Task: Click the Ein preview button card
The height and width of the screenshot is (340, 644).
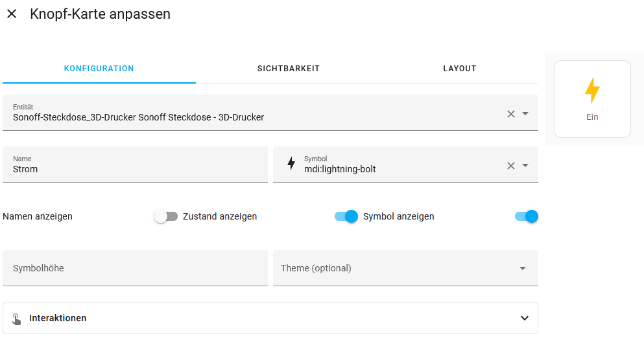Action: click(x=592, y=99)
